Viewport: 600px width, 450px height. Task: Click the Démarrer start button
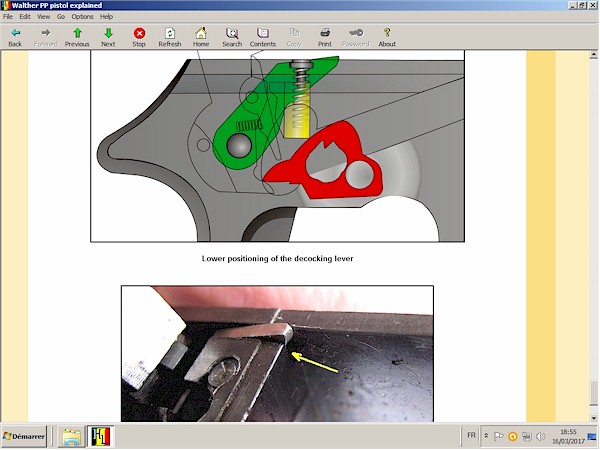24,436
